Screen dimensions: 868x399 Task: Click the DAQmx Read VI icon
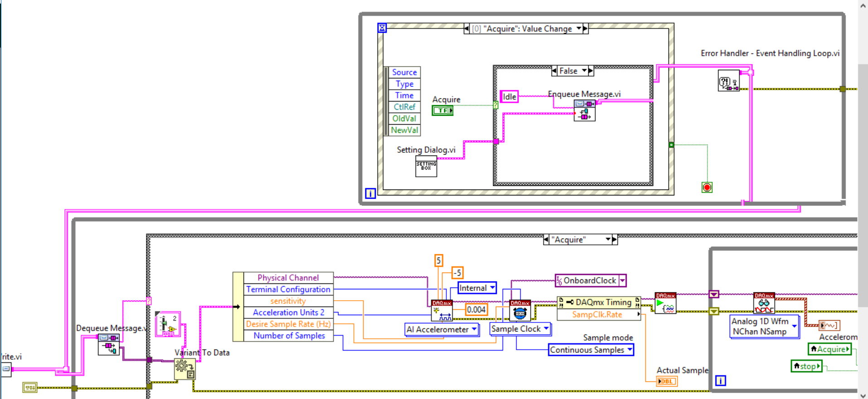[764, 303]
